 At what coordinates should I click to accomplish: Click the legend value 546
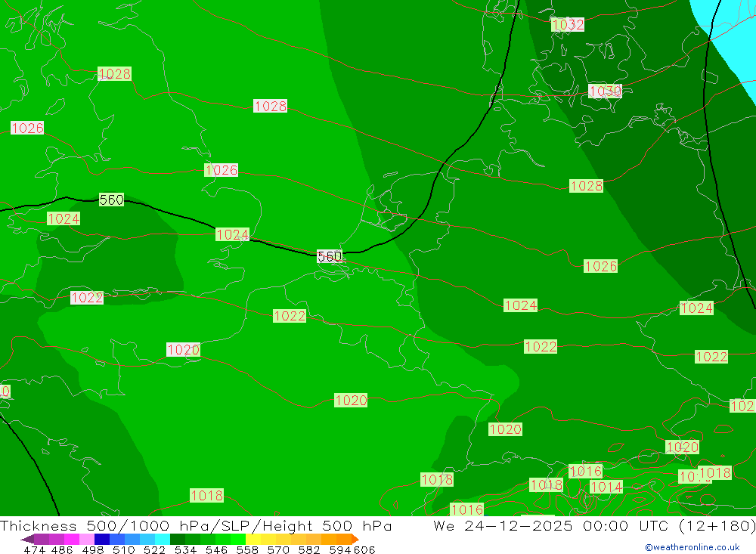(x=216, y=549)
